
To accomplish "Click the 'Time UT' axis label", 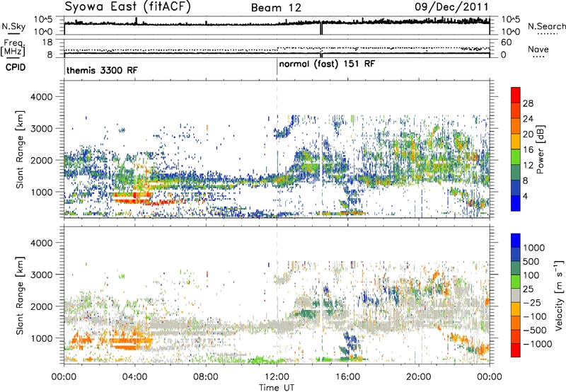I will [277, 388].
